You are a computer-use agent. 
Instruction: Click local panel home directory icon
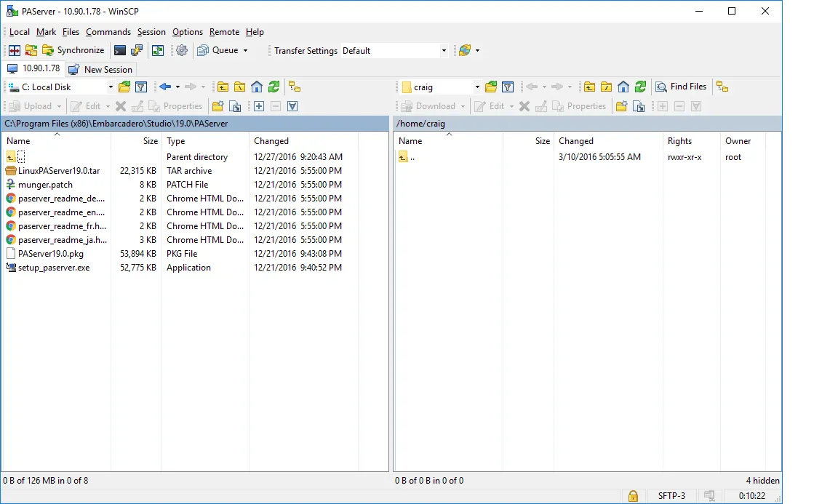click(x=257, y=87)
